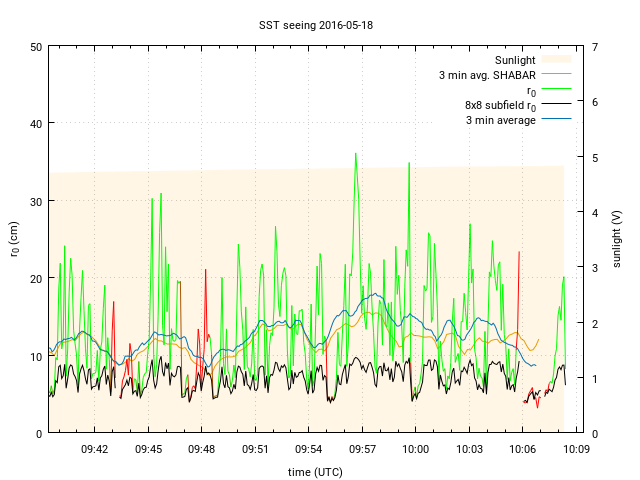Click the "r0 (cm)" left axis label
Image resolution: width=640 pixels, height=480 pixels.
click(14, 239)
